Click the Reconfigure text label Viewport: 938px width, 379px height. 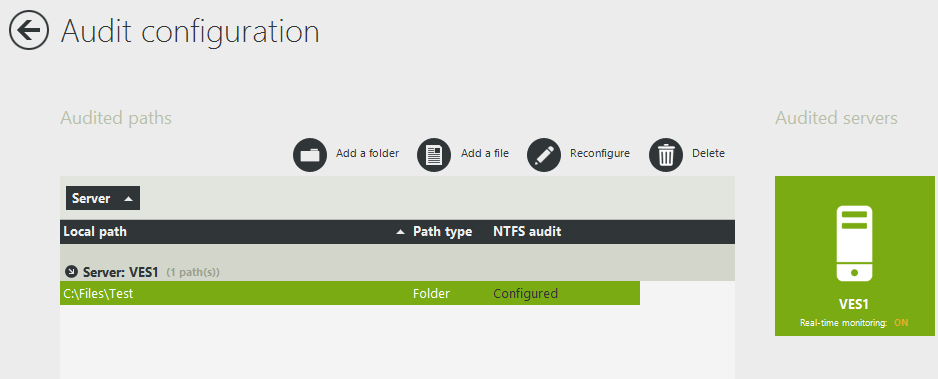599,154
